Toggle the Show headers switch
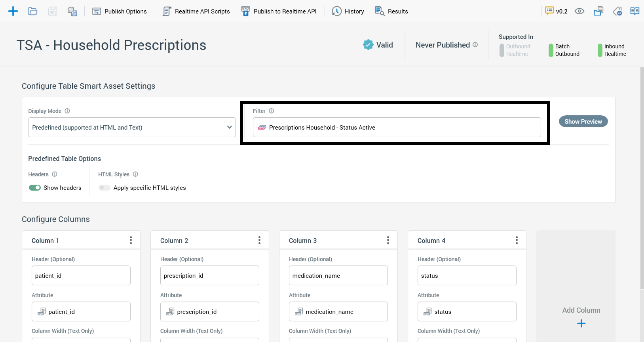 (x=35, y=188)
